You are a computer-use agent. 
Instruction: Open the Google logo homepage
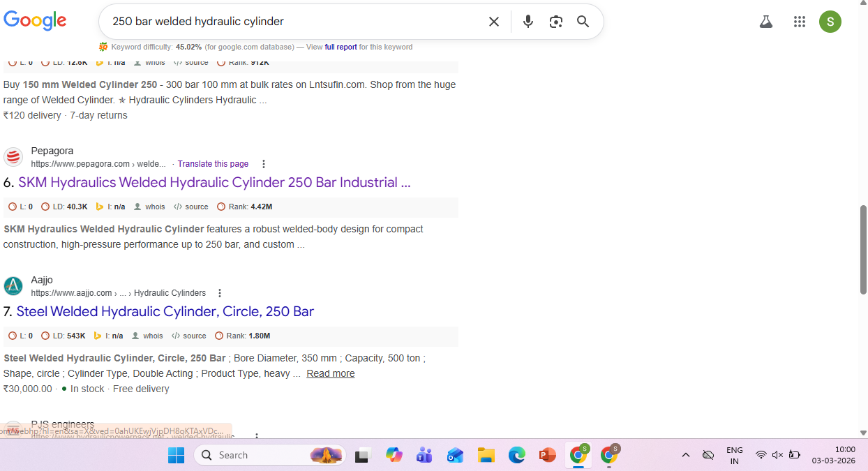[35, 21]
